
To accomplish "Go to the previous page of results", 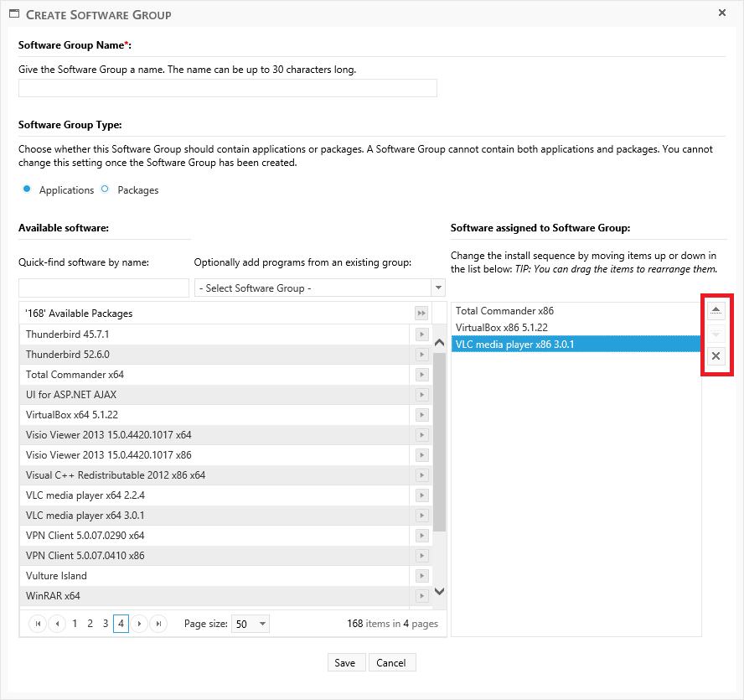I will tap(57, 624).
